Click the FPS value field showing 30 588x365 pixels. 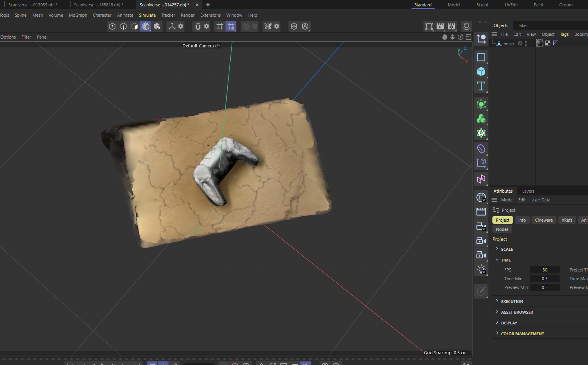(545, 270)
